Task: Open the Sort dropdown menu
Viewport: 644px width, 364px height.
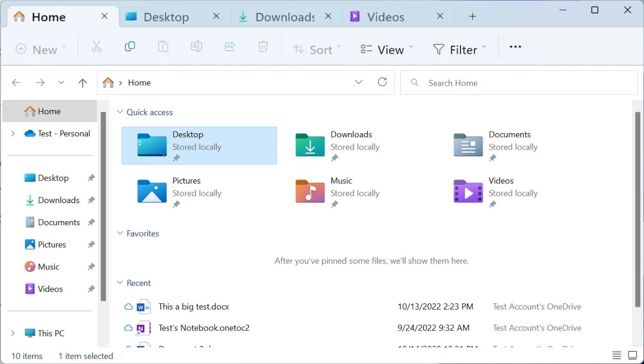Action: [x=317, y=49]
